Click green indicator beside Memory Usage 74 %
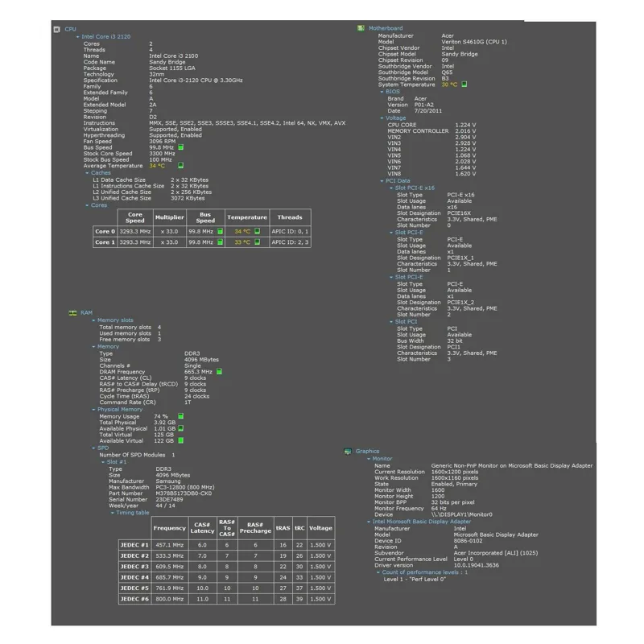Screen dimensions: 644x644 180,416
